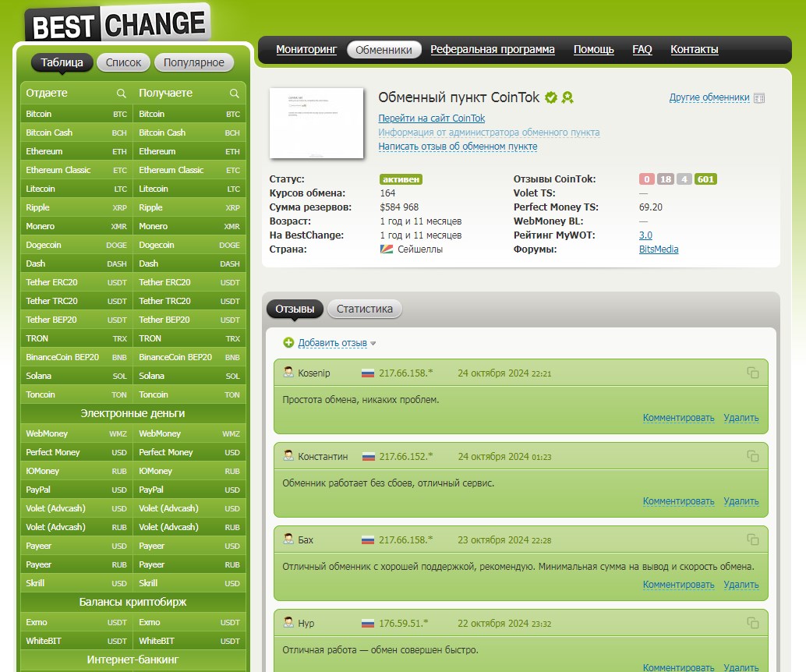Select Ethereum ETH in Получаете column
This screenshot has width=806, height=672.
pos(189,151)
